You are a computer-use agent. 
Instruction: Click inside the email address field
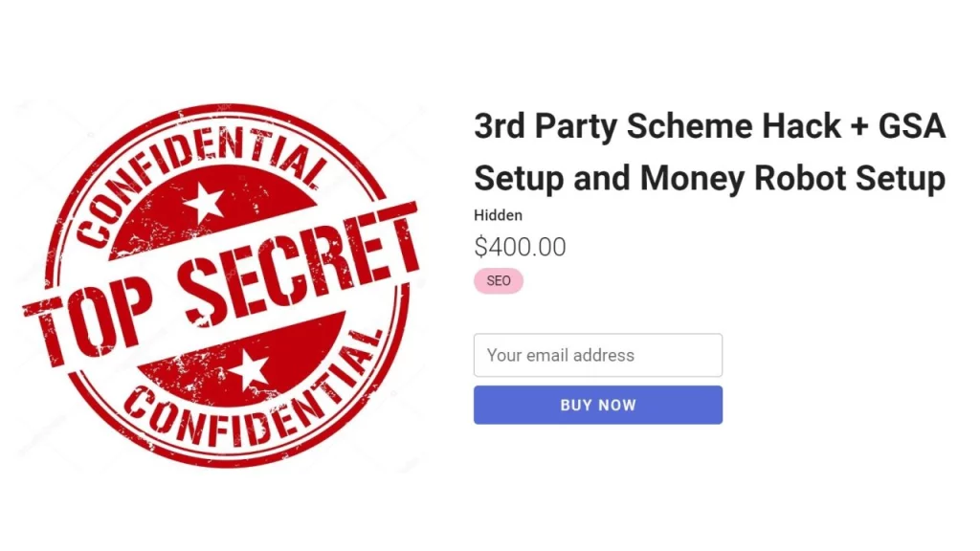pos(597,355)
